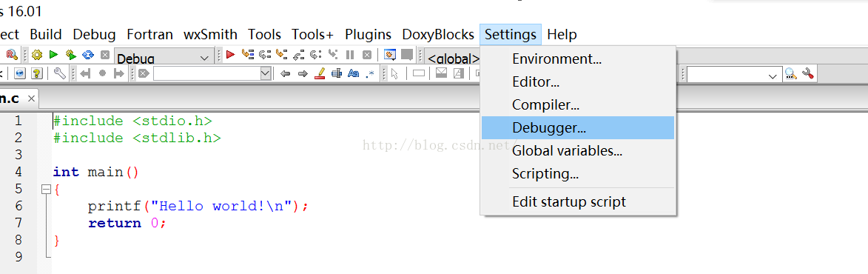Select the pointer cursor tool icon

(394, 73)
